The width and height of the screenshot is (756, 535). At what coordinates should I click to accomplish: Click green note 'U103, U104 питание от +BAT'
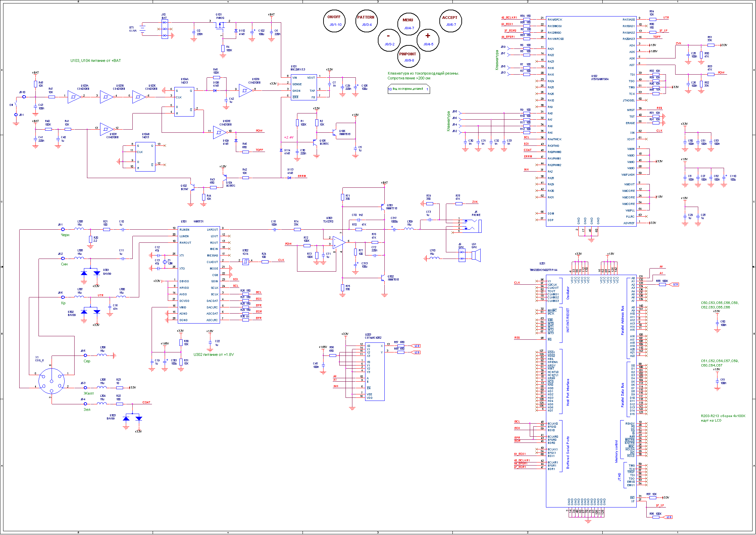click(96, 61)
